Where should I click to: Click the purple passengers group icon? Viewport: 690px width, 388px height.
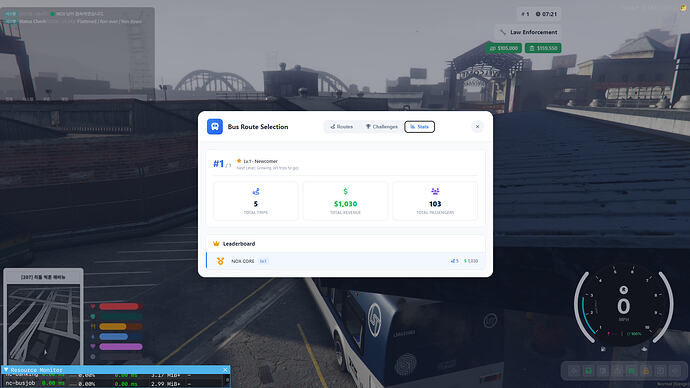point(435,191)
